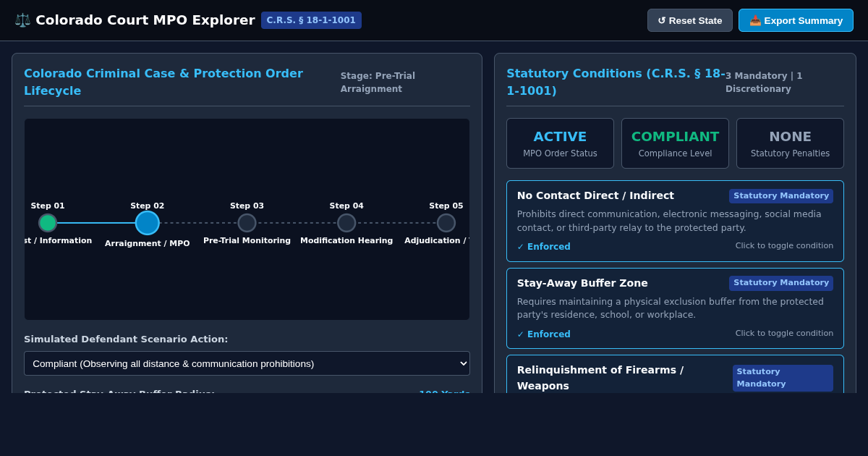
Task: Select the Step 02 Arraignment / MPO node
Action: 148,223
